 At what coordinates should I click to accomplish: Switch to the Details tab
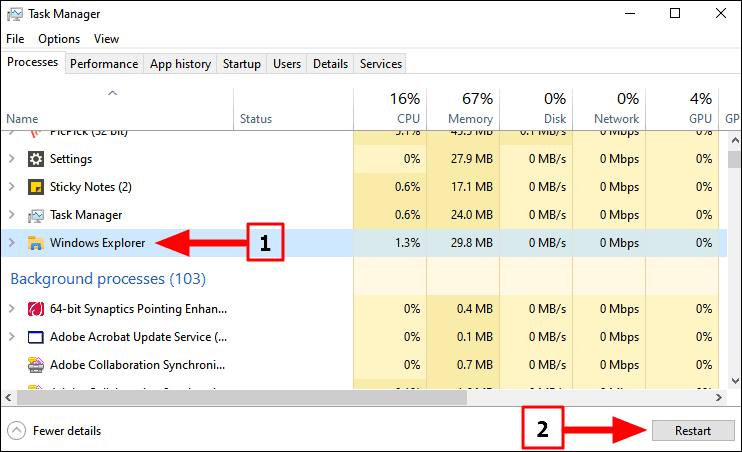(330, 64)
